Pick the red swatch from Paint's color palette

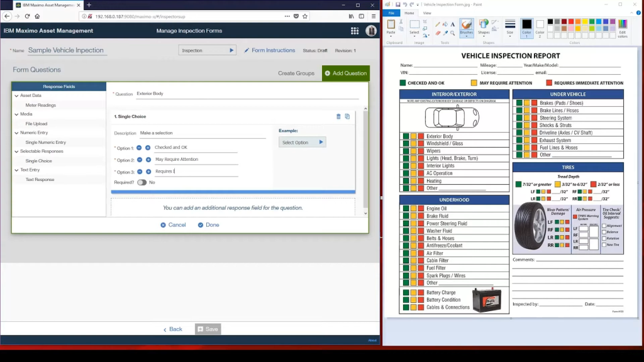570,22
